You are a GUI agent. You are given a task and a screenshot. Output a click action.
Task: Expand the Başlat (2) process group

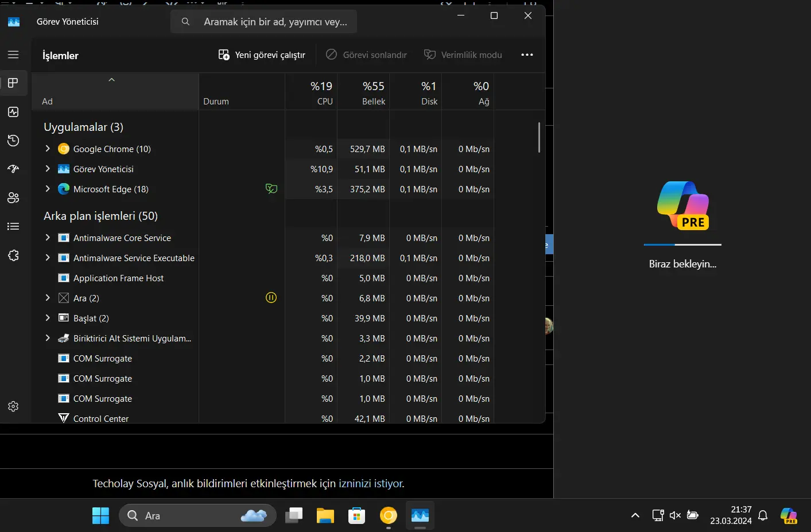(48, 318)
